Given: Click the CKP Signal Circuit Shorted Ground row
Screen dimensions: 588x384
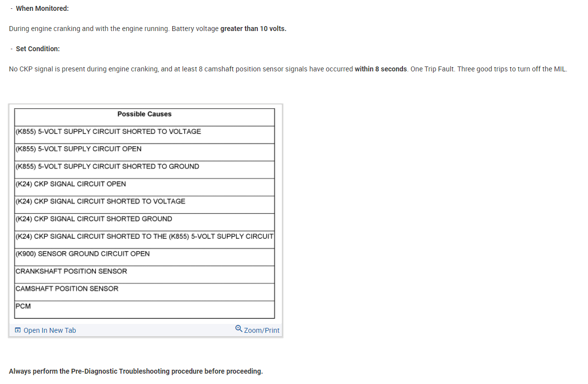Looking at the screenshot, I should 94,219.
